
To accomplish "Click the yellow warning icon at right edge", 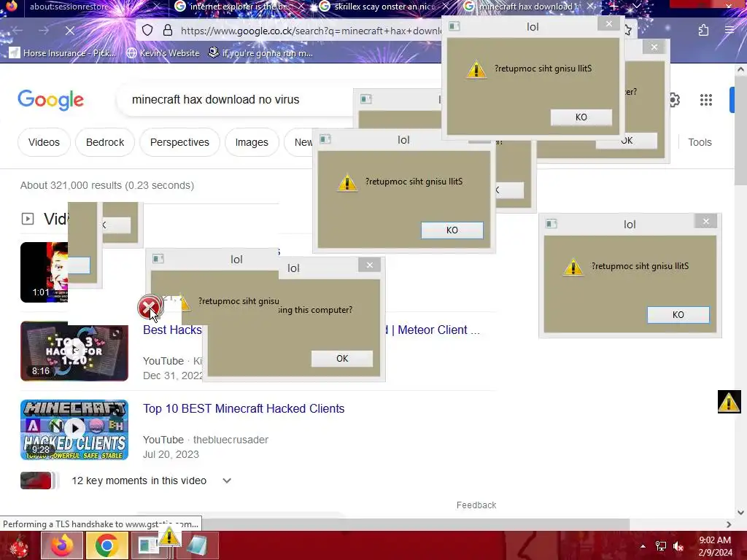I will point(729,402).
